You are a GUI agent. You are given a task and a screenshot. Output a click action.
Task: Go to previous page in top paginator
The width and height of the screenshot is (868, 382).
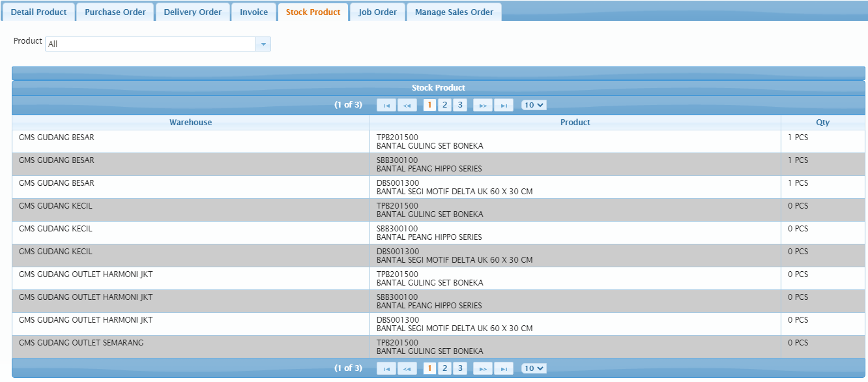click(x=407, y=105)
